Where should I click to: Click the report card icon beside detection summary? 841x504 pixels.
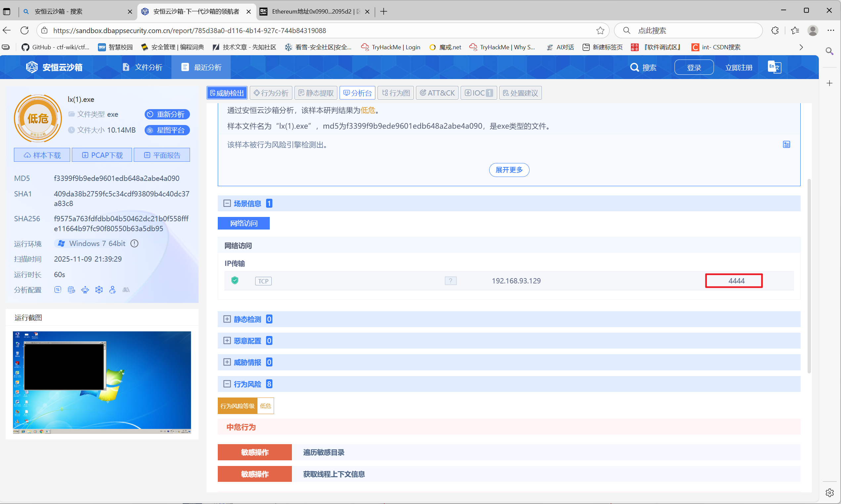[x=786, y=145]
